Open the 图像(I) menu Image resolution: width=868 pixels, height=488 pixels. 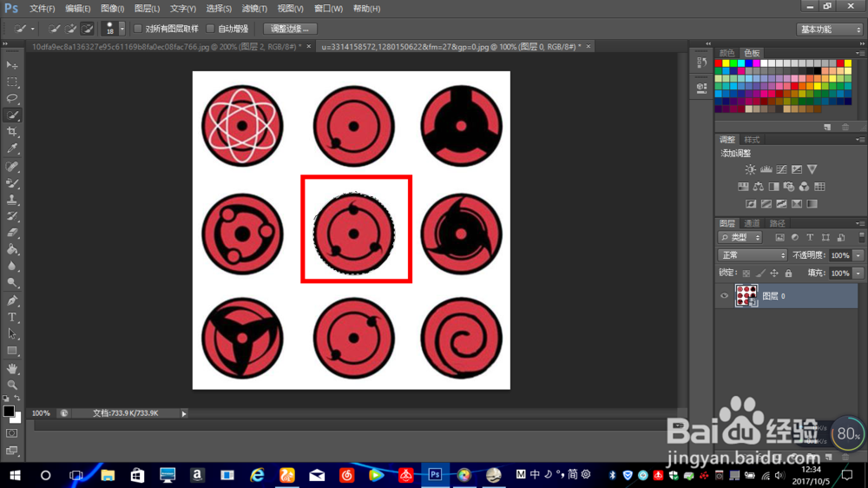[x=112, y=9]
